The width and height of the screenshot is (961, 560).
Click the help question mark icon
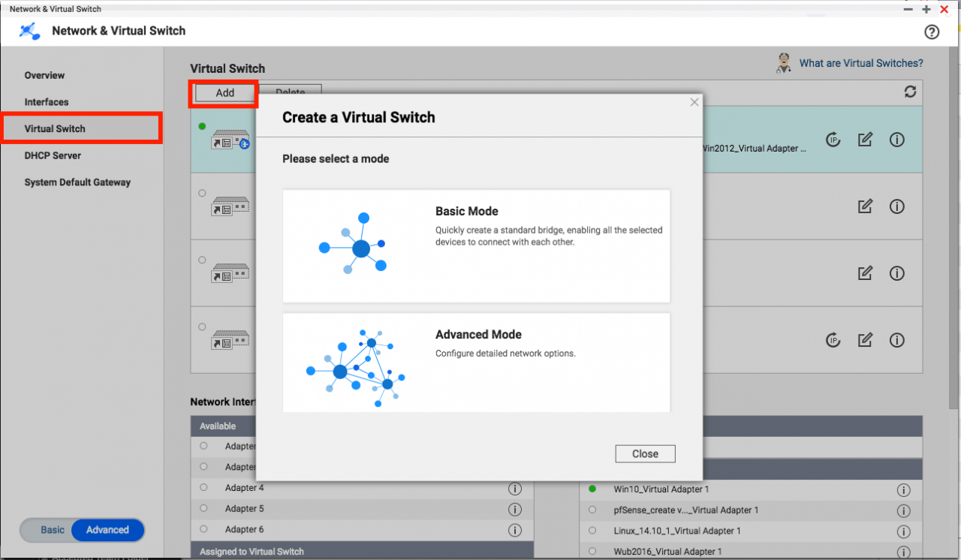click(x=931, y=32)
